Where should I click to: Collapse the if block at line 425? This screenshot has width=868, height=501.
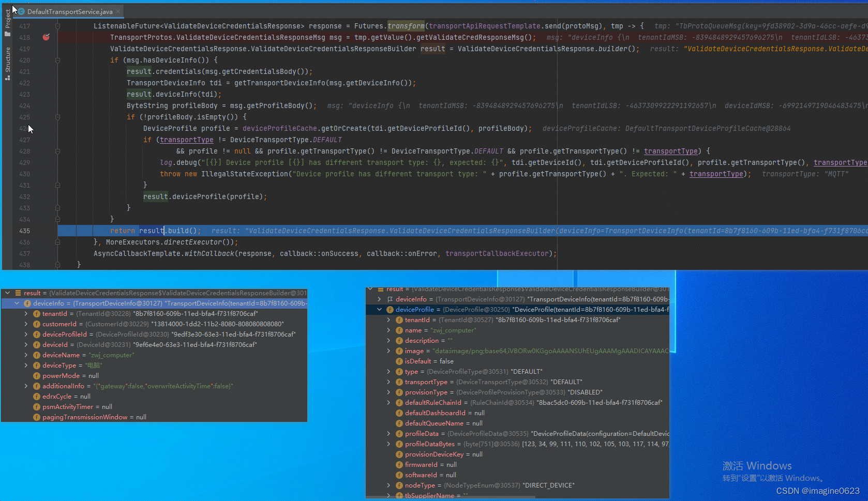point(57,117)
